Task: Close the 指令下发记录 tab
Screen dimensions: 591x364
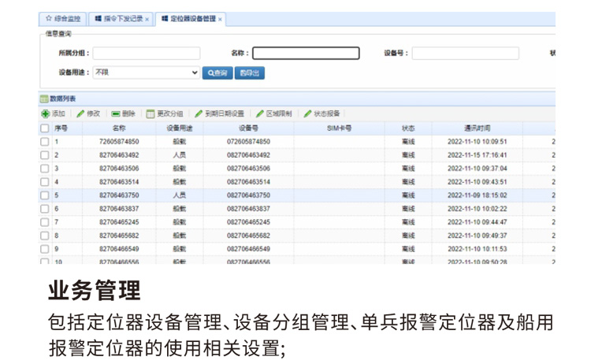Action: [147, 19]
